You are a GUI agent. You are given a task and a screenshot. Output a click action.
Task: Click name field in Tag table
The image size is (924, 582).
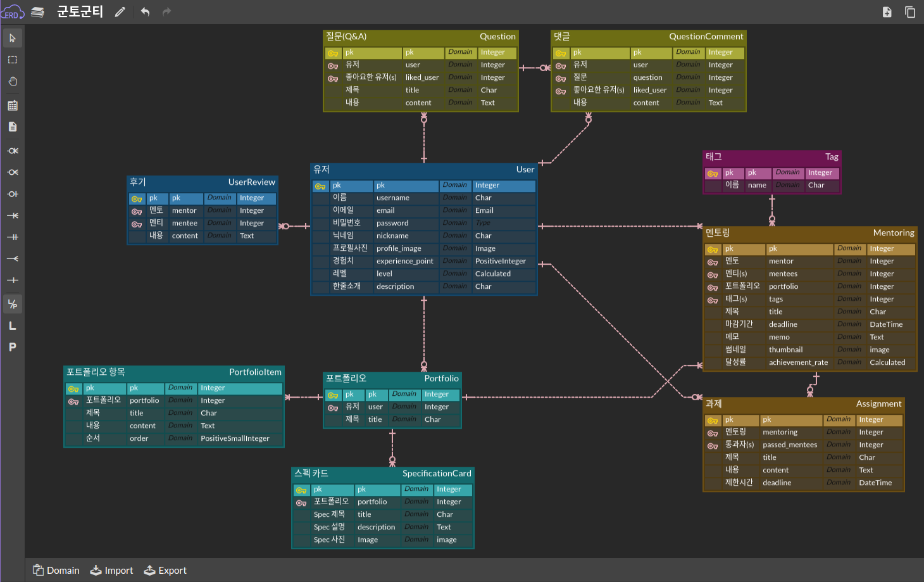[x=757, y=186]
